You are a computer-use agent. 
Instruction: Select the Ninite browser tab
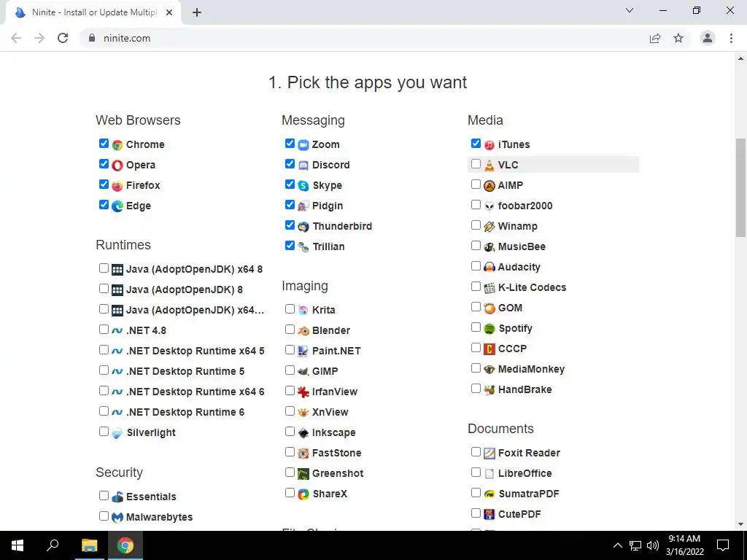pos(93,13)
